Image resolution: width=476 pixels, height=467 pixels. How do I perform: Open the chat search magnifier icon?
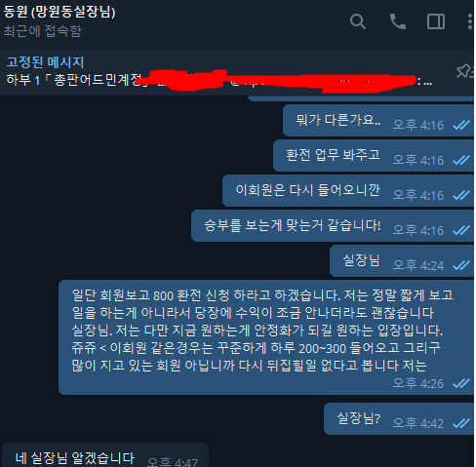(358, 21)
